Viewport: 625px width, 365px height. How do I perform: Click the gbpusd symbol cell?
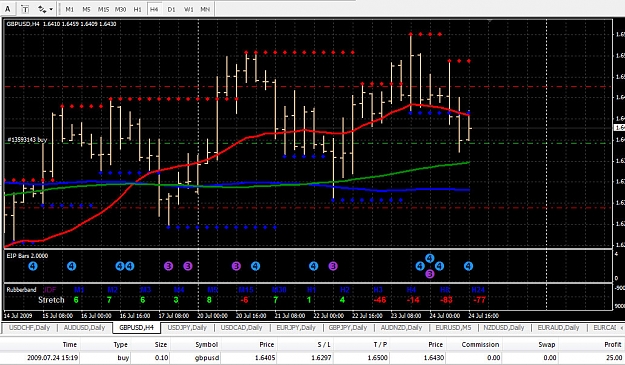coord(207,358)
